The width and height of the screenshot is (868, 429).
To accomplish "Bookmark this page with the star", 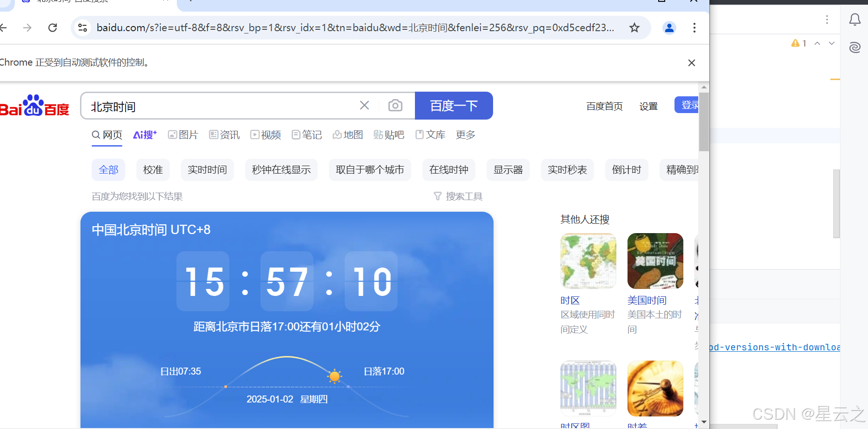I will pos(634,27).
